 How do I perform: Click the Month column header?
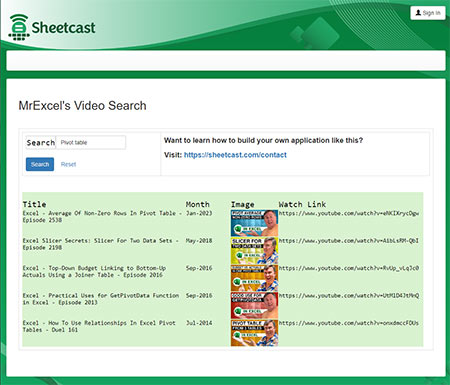tap(198, 204)
